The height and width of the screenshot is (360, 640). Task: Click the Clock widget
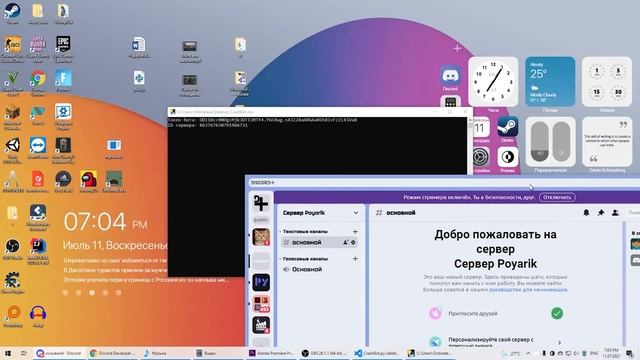pyautogui.click(x=493, y=82)
